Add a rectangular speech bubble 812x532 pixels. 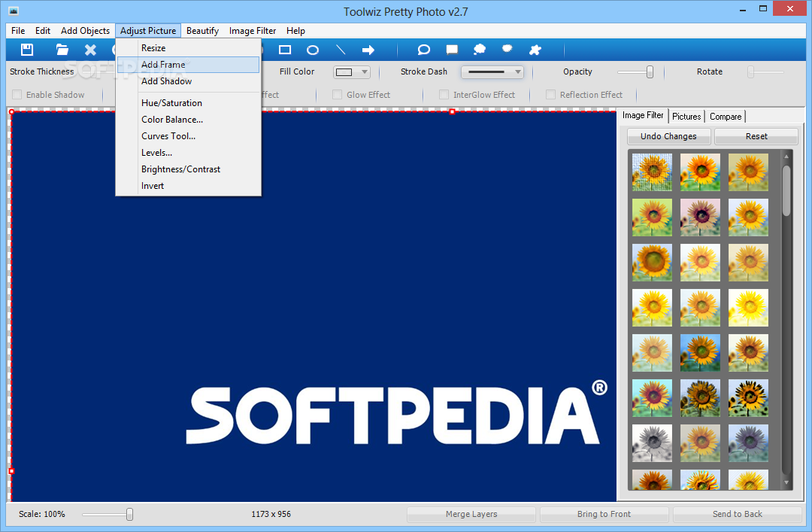pos(452,50)
